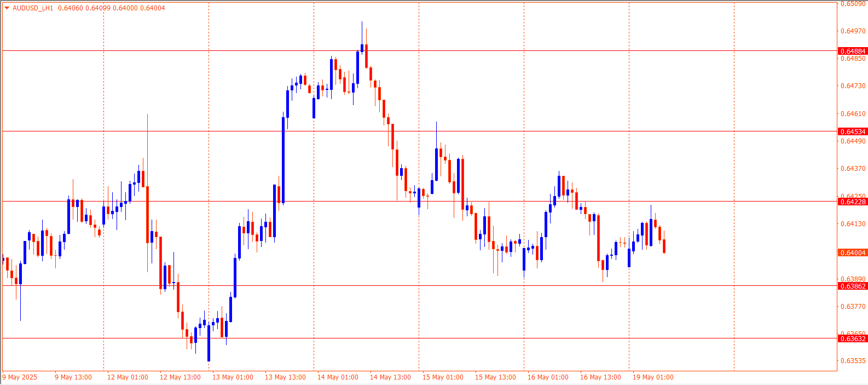Click the chart menu triangle beside AUDUSD_i,H1
The width and height of the screenshot is (868, 385).
pyautogui.click(x=7, y=8)
